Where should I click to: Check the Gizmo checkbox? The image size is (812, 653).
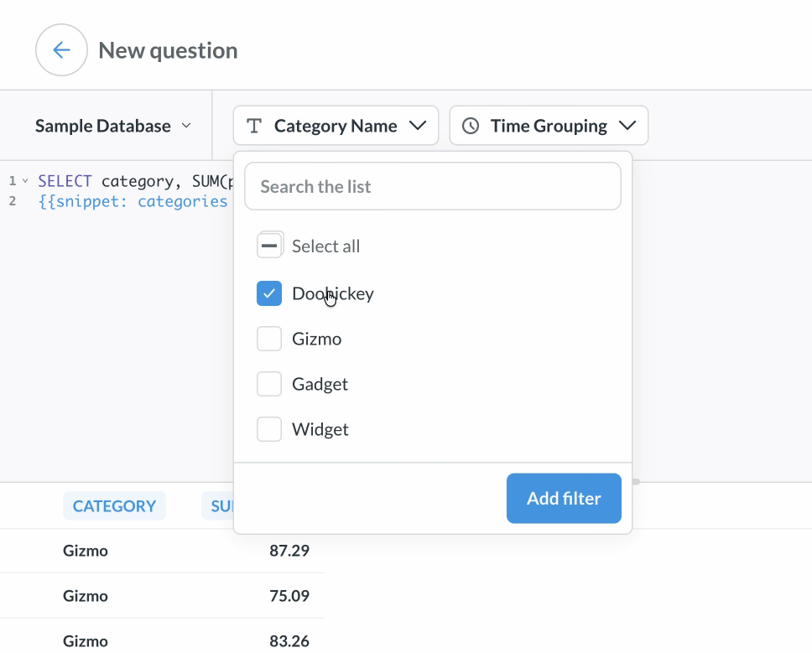point(269,339)
